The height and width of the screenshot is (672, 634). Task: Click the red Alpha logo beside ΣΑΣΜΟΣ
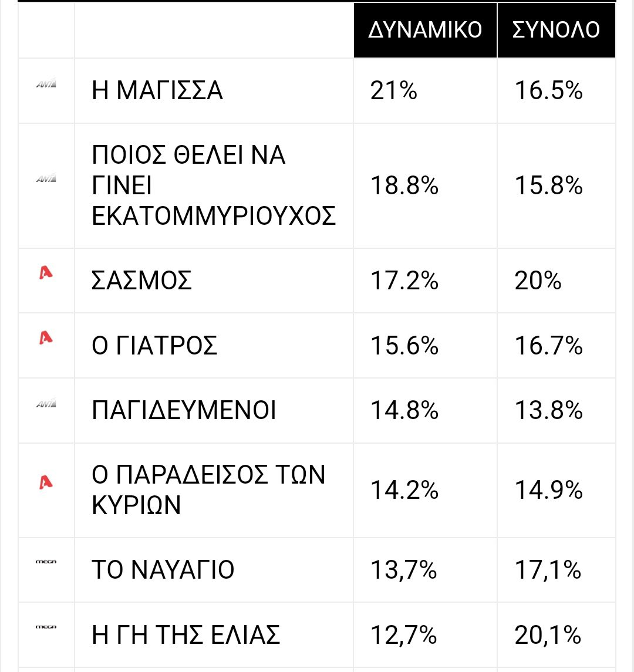coord(45,272)
